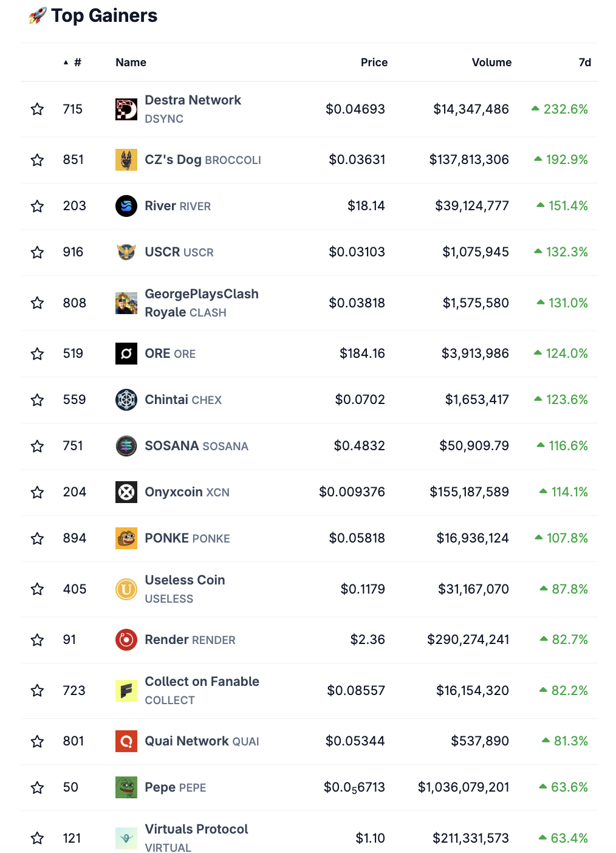The height and width of the screenshot is (853, 616).
Task: Click the PONKE token logo
Action: [126, 538]
